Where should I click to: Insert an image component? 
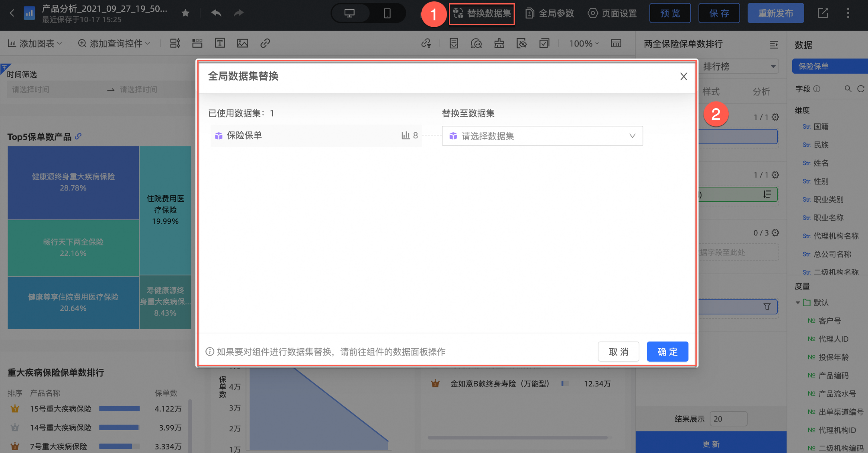(243, 43)
